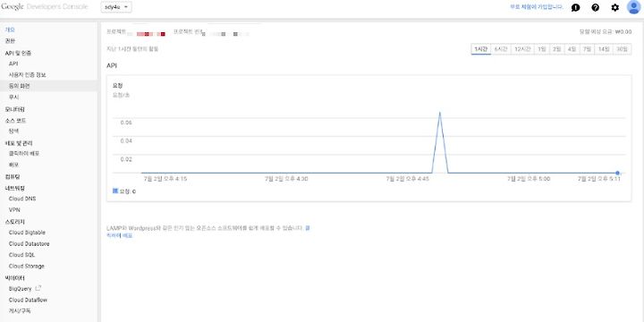Select the 12시간 time range tab
Viewport: 644px width, 322px height.
(x=522, y=49)
